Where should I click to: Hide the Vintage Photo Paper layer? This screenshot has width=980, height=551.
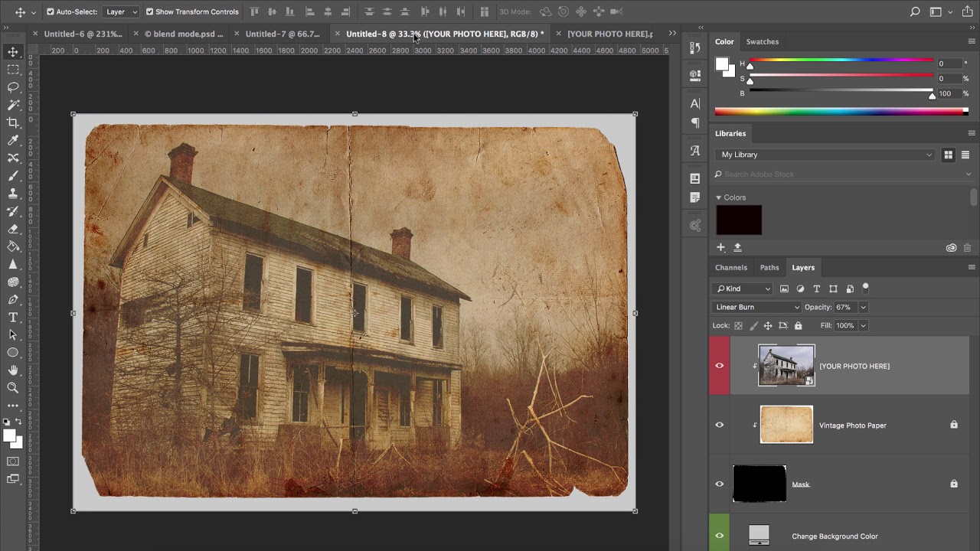tap(719, 425)
